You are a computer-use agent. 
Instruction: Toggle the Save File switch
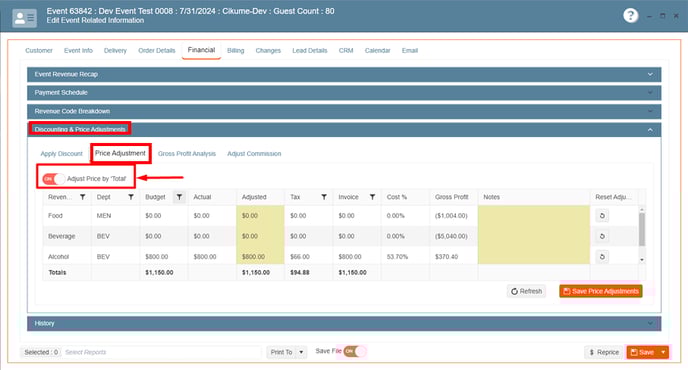click(355, 351)
